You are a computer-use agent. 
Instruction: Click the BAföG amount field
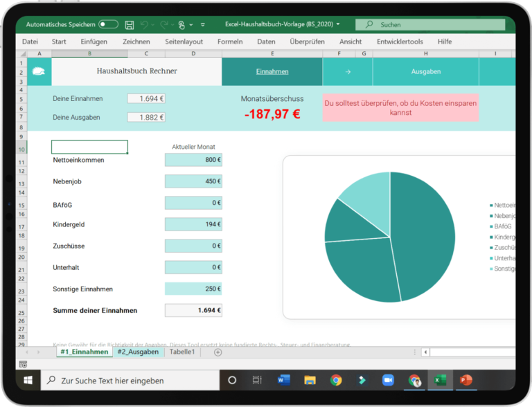coord(193,203)
